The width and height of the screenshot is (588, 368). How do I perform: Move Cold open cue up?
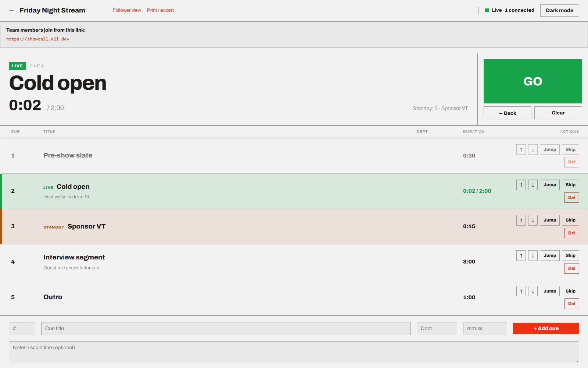click(x=521, y=185)
